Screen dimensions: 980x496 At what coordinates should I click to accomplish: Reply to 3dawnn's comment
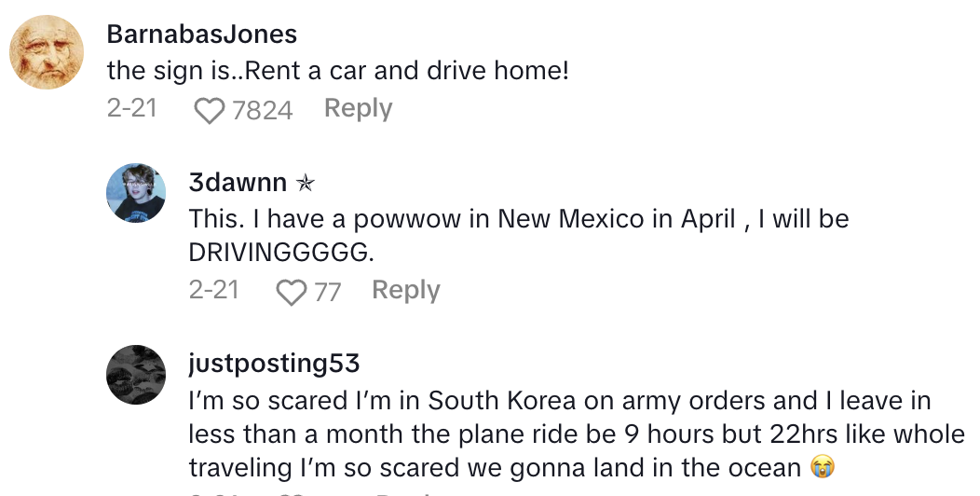tap(405, 290)
